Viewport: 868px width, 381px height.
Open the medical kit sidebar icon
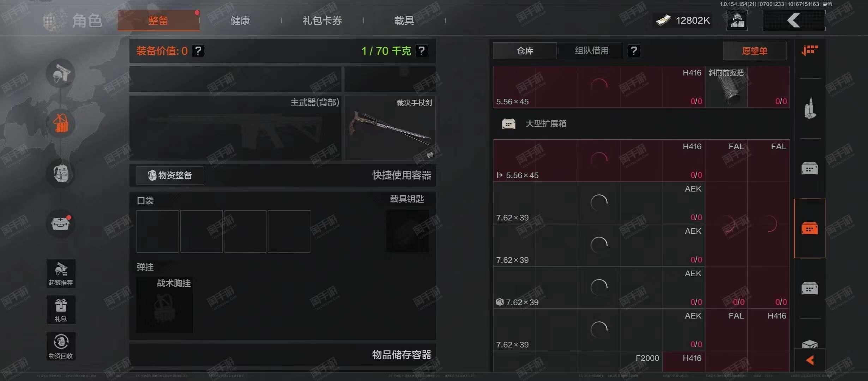click(x=61, y=223)
